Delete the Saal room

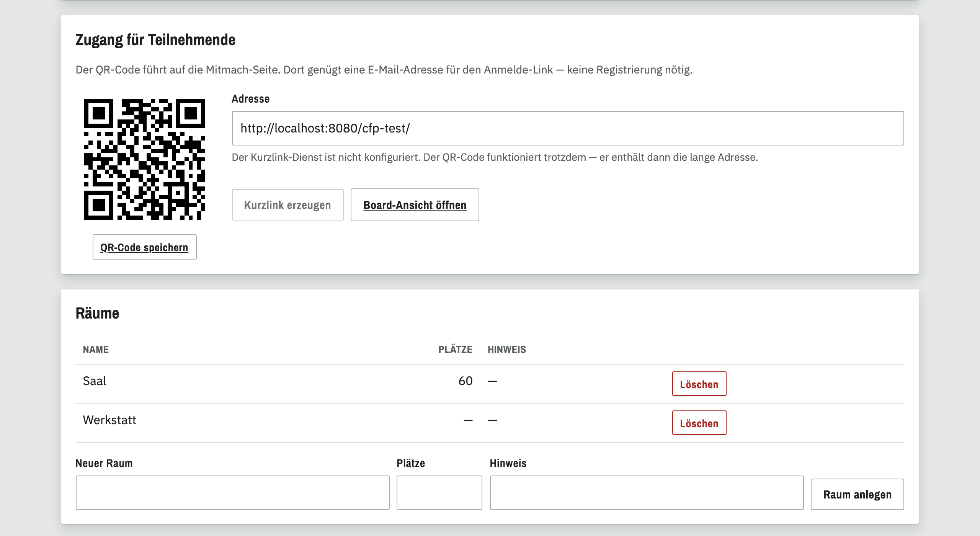pyautogui.click(x=699, y=384)
